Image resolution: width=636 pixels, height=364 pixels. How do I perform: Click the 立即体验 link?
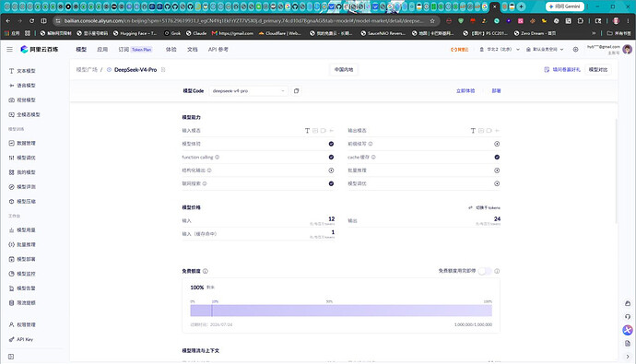(465, 91)
